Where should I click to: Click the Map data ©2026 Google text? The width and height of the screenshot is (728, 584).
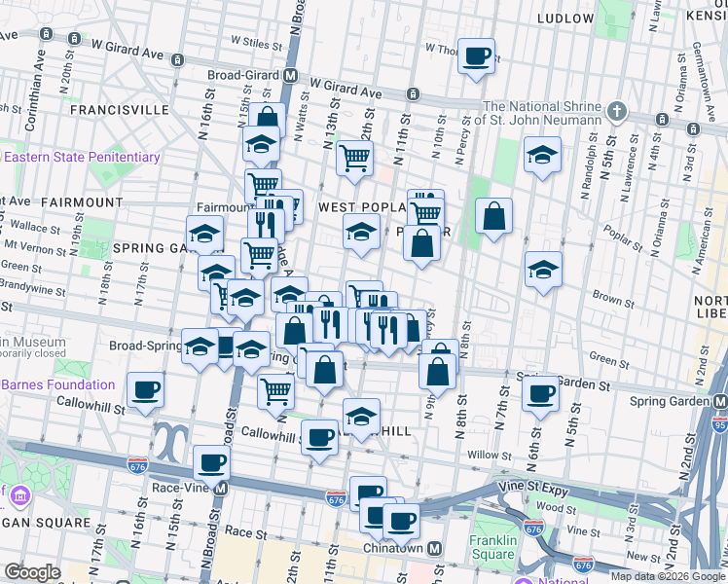click(x=669, y=576)
